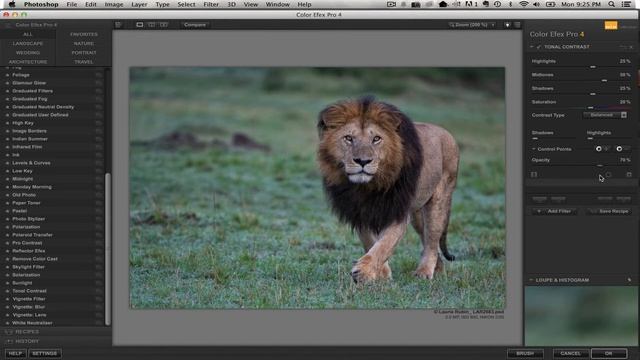The image size is (640, 360).
Task: Toggle right panel visibility icon in toolbar
Action: tap(518, 25)
